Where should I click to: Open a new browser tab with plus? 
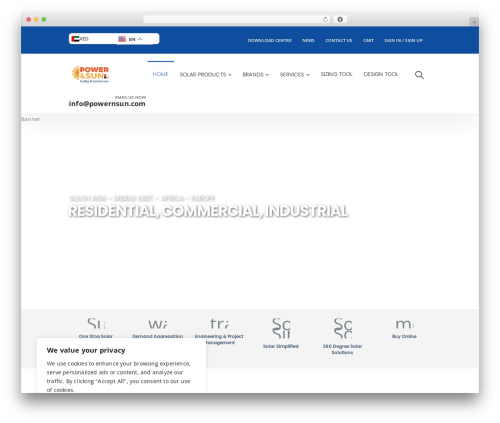474,22
